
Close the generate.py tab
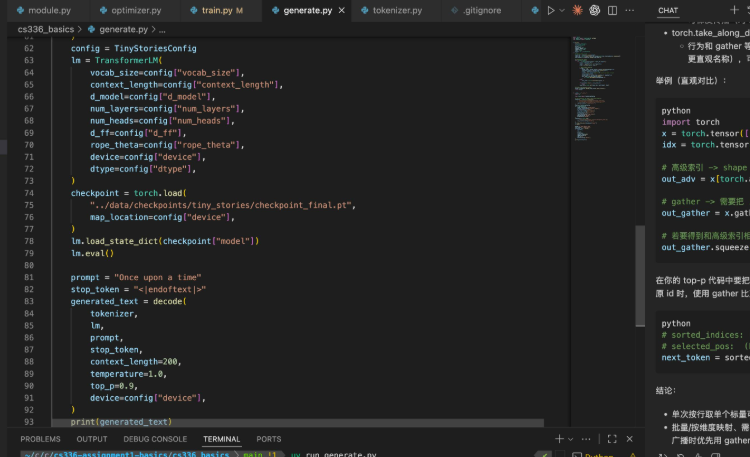(x=342, y=10)
